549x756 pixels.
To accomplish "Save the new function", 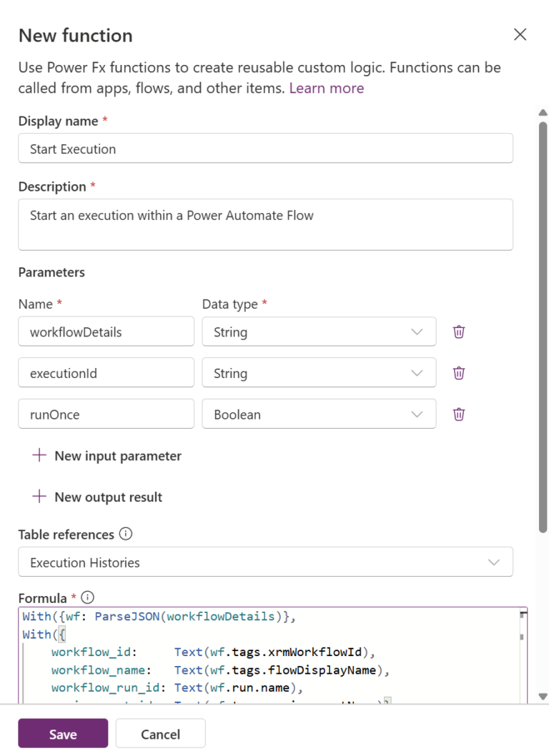I will [x=62, y=733].
